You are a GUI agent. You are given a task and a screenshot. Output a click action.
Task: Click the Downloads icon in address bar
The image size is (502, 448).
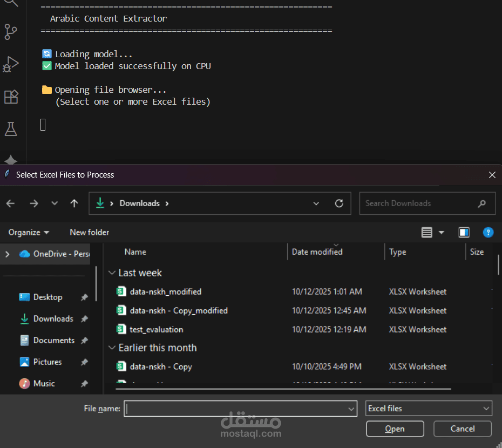(x=100, y=203)
